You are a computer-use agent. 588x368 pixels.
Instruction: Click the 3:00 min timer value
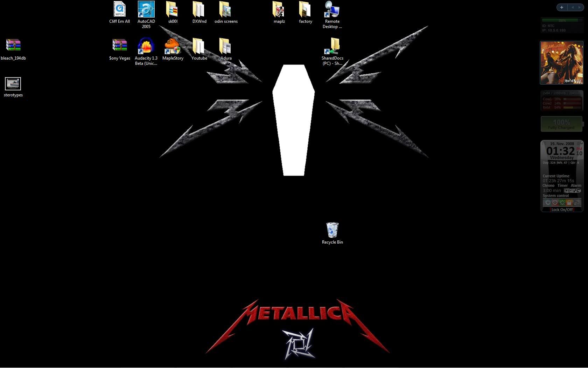552,191
